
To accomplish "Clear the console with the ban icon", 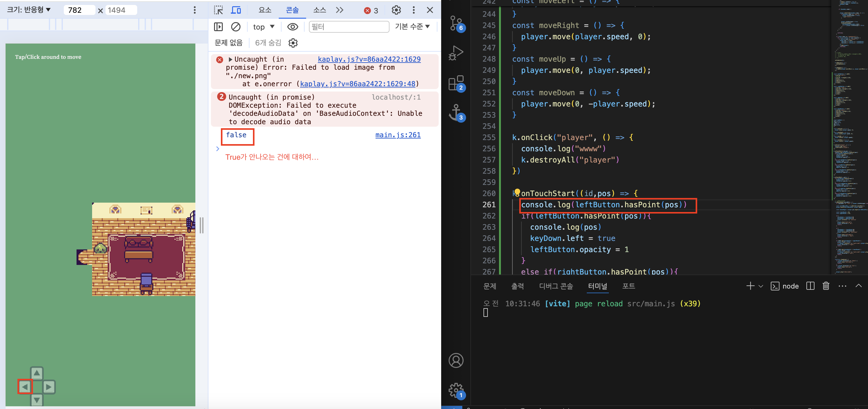I will (236, 27).
